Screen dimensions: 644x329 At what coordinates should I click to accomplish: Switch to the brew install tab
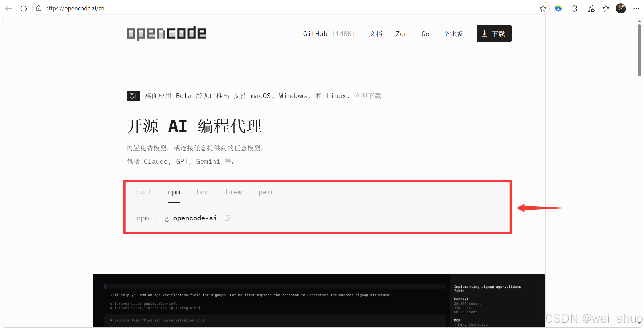coord(234,192)
